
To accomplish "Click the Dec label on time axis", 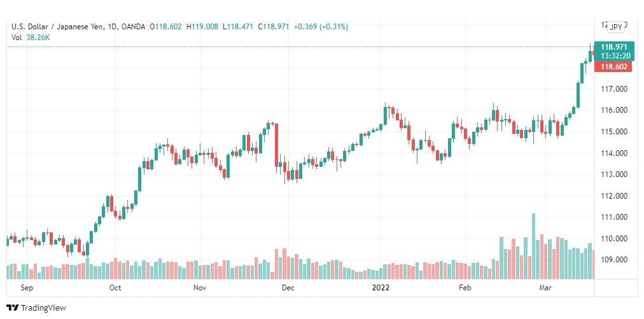I will (x=288, y=288).
